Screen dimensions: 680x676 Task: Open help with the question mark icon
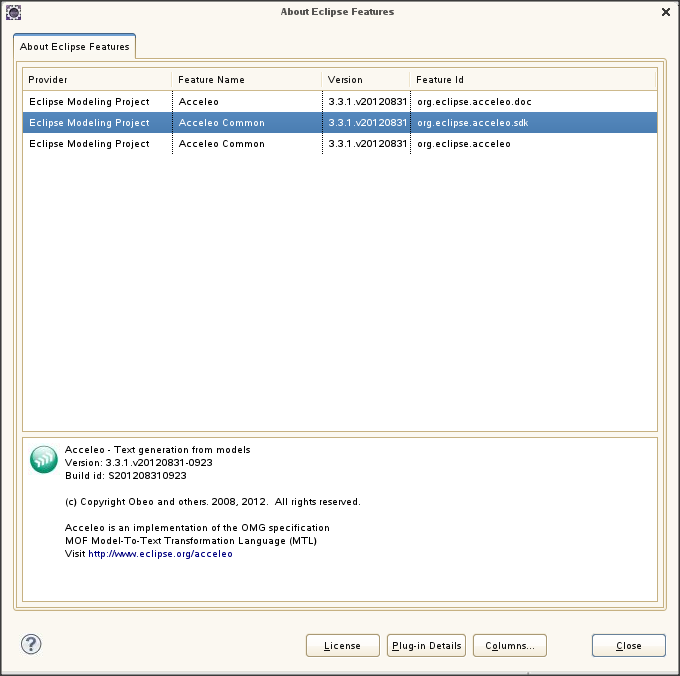(31, 644)
